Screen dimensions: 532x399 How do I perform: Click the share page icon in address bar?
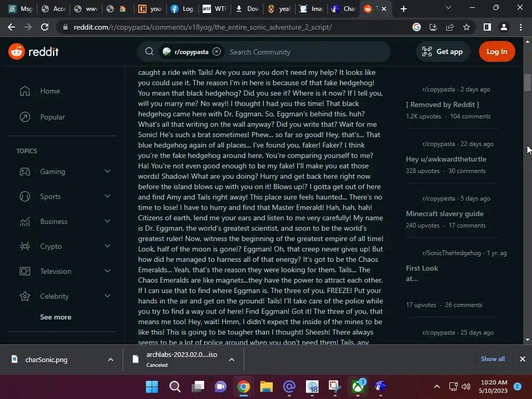click(x=450, y=27)
